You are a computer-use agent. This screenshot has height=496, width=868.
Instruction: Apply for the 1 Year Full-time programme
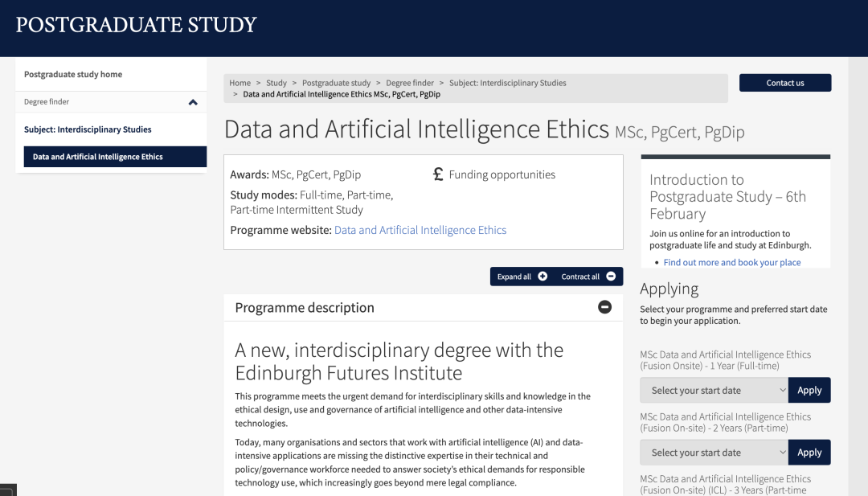[x=809, y=390]
